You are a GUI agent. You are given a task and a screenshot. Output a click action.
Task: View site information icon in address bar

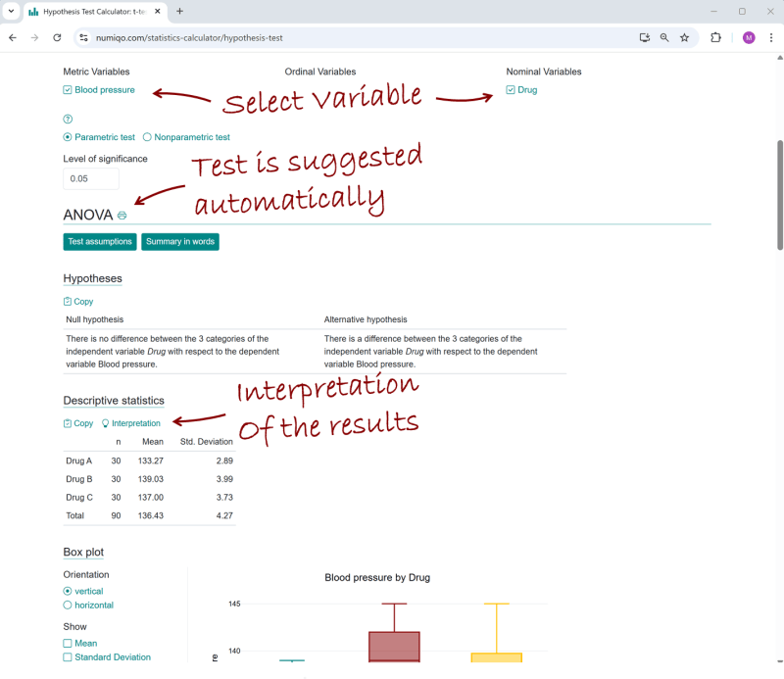tap(83, 37)
